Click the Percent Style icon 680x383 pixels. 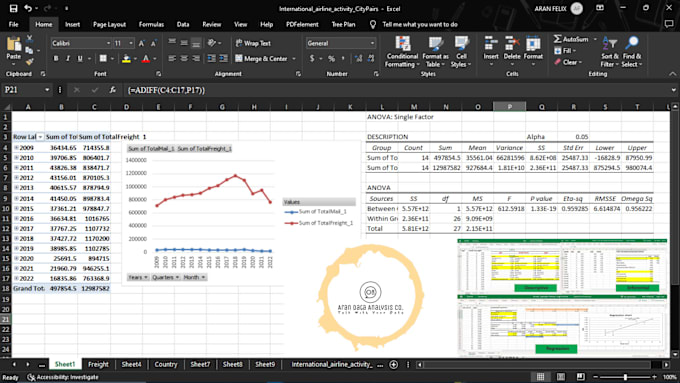click(332, 58)
